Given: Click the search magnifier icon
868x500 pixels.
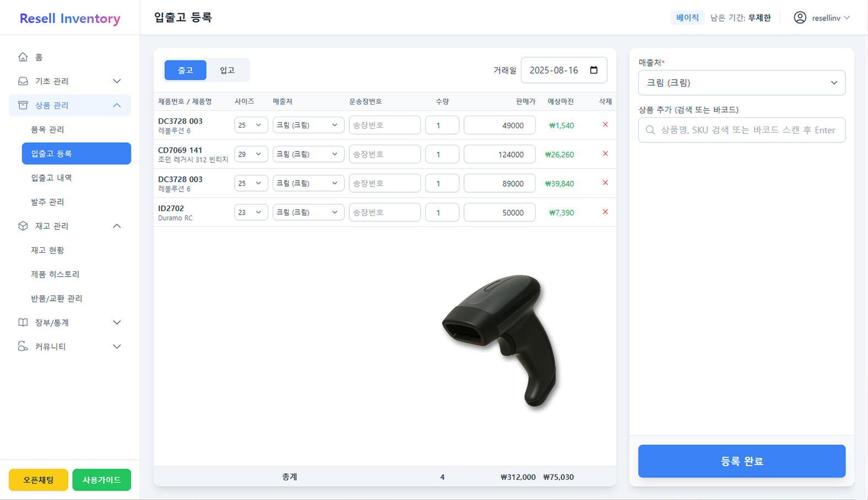Looking at the screenshot, I should tap(650, 130).
